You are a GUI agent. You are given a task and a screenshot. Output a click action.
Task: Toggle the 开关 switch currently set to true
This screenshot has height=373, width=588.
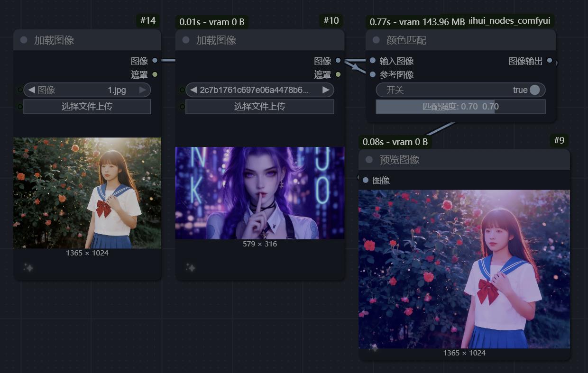[x=460, y=90]
